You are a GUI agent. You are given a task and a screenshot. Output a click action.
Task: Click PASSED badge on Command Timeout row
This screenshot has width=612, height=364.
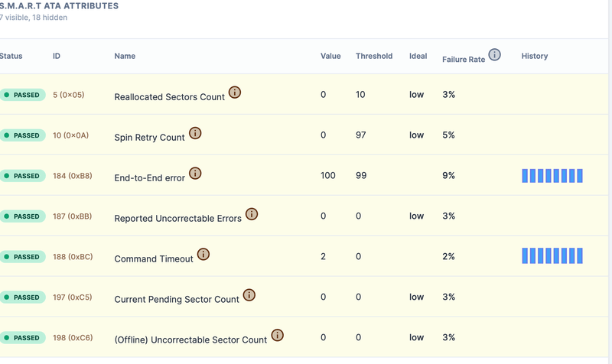pyautogui.click(x=23, y=257)
